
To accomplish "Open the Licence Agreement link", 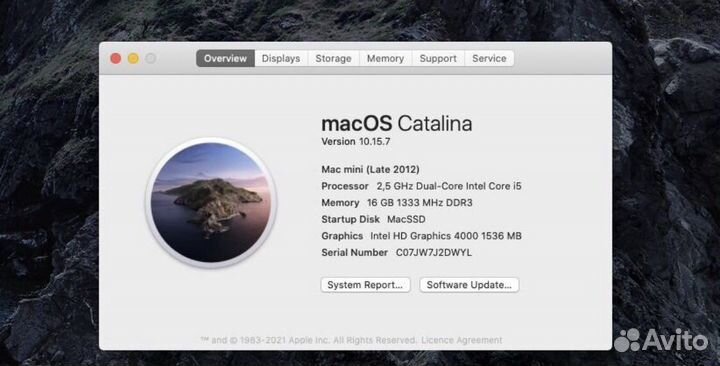I will [461, 340].
